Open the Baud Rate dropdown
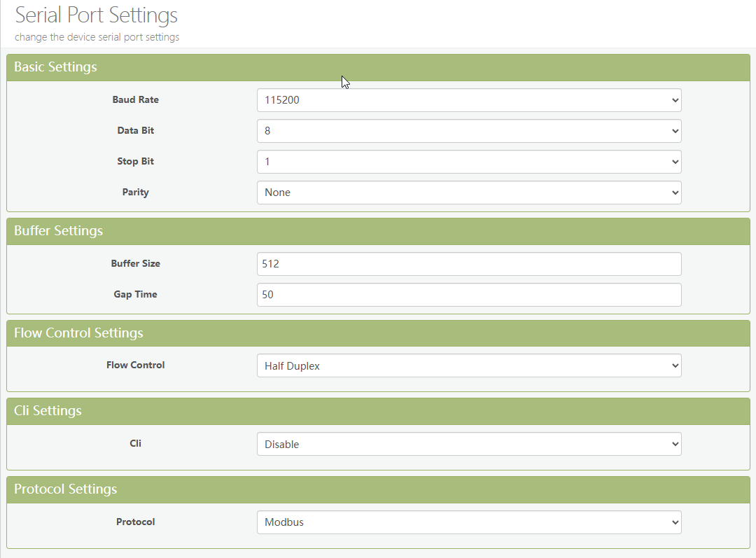The height and width of the screenshot is (558, 756). pos(468,100)
